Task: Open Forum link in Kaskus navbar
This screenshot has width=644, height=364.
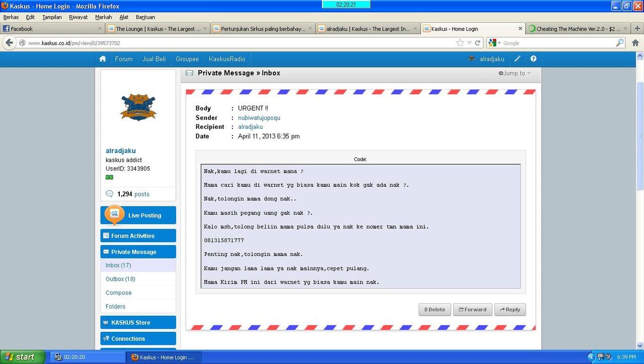Action: pyautogui.click(x=124, y=59)
